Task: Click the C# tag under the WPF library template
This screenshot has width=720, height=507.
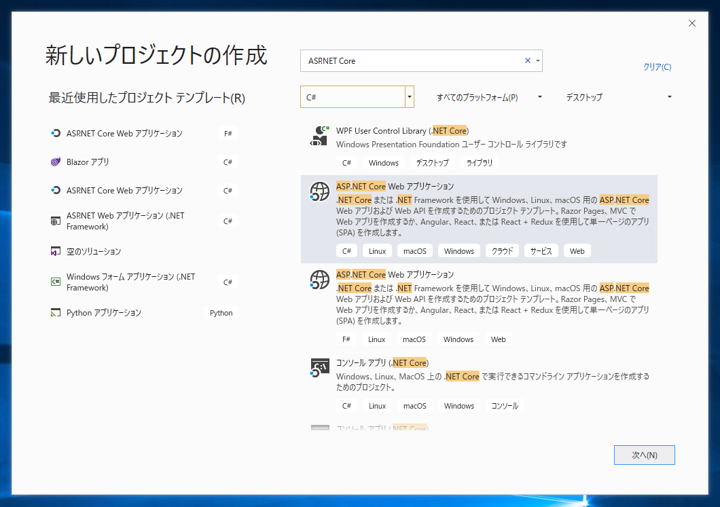Action: 346,163
